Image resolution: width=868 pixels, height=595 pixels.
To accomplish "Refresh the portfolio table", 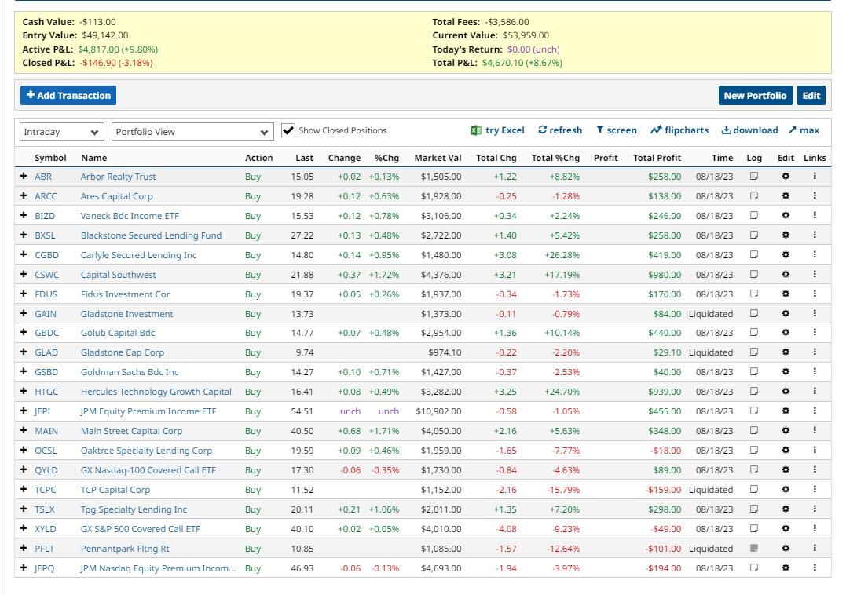I will 559,130.
